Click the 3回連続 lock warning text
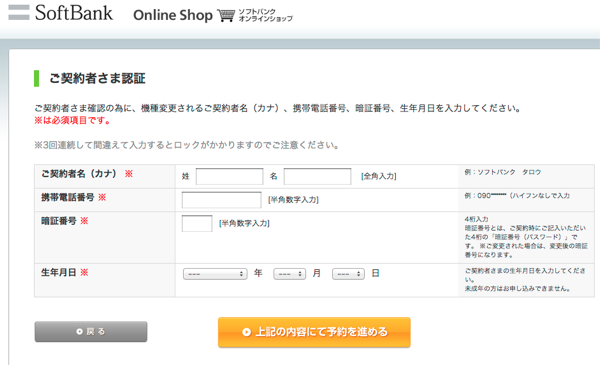600x365 pixels. 187,145
